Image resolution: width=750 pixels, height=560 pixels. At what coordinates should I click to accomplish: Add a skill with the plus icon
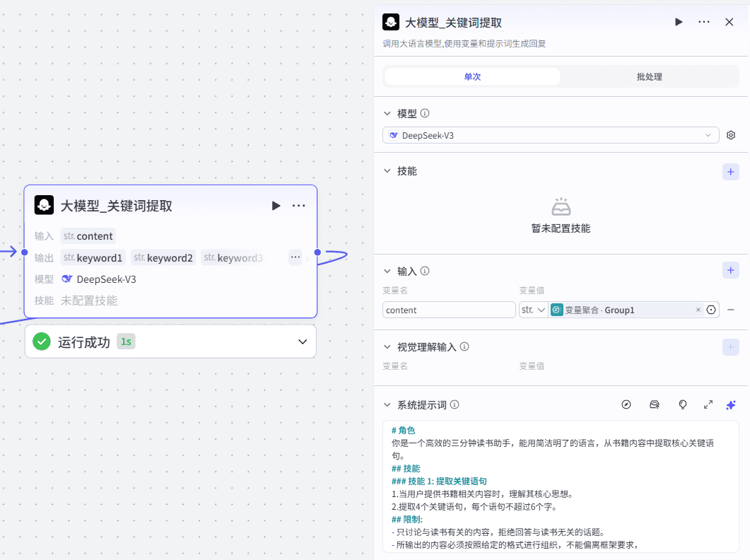click(x=730, y=171)
